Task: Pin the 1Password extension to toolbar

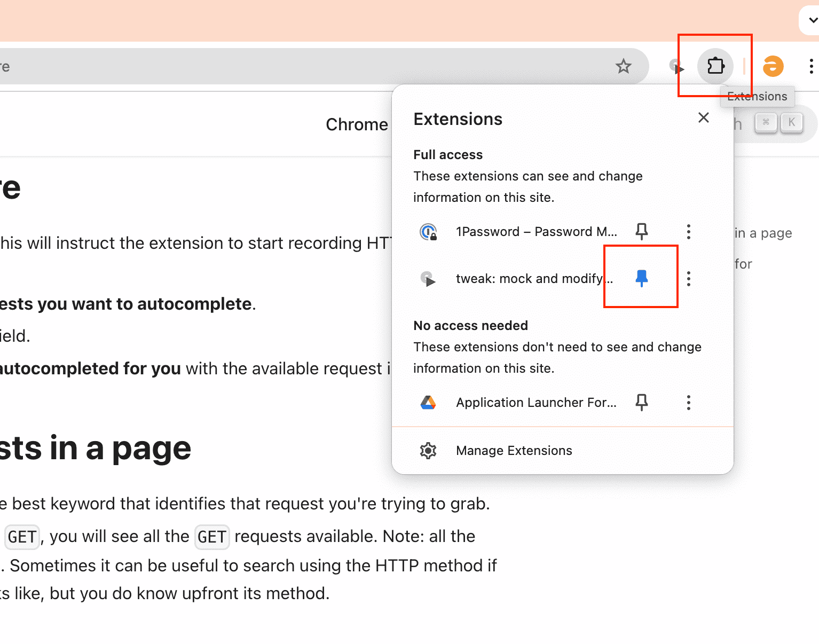Action: (x=642, y=232)
